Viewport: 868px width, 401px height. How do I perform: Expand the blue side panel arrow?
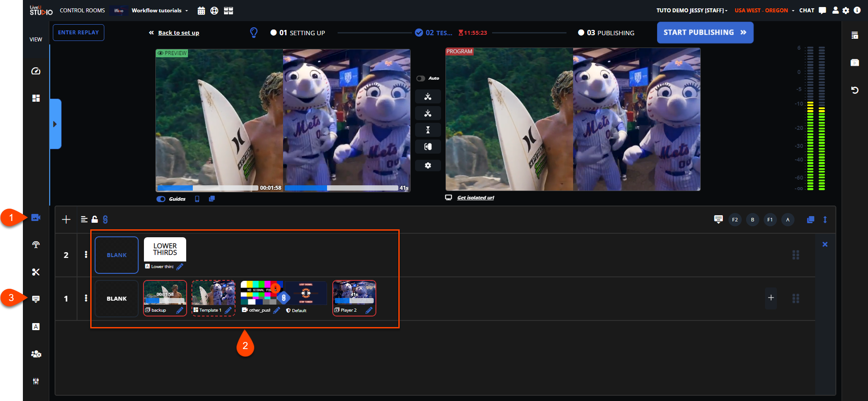[x=55, y=124]
